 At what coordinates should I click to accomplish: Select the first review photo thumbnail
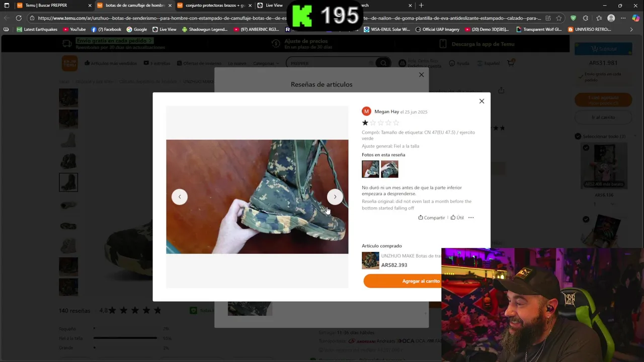click(x=370, y=169)
